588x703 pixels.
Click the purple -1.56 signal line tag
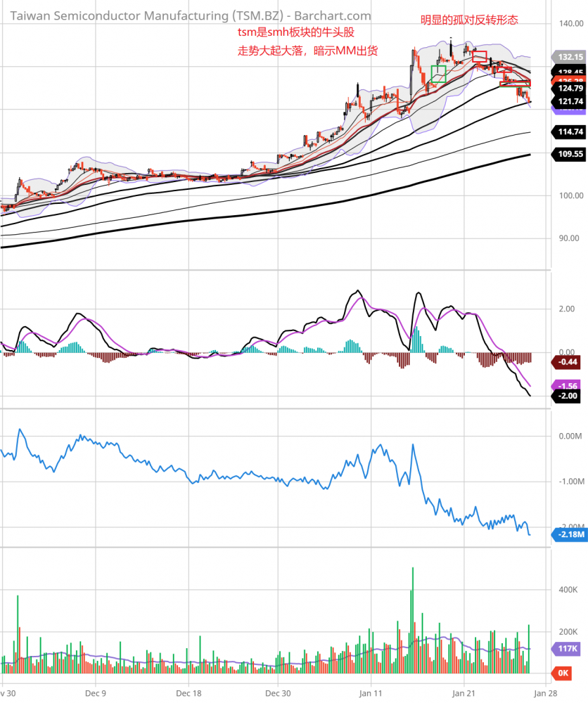[568, 386]
